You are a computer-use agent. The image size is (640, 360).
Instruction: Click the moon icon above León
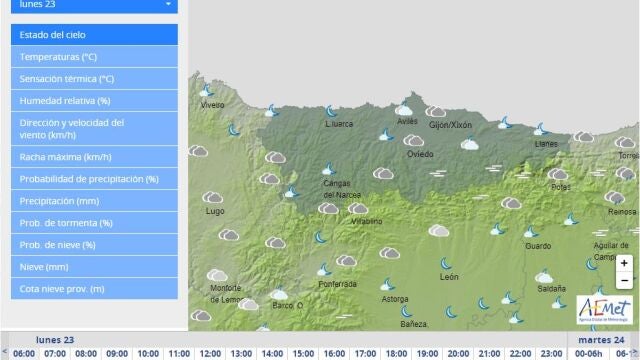(x=446, y=263)
